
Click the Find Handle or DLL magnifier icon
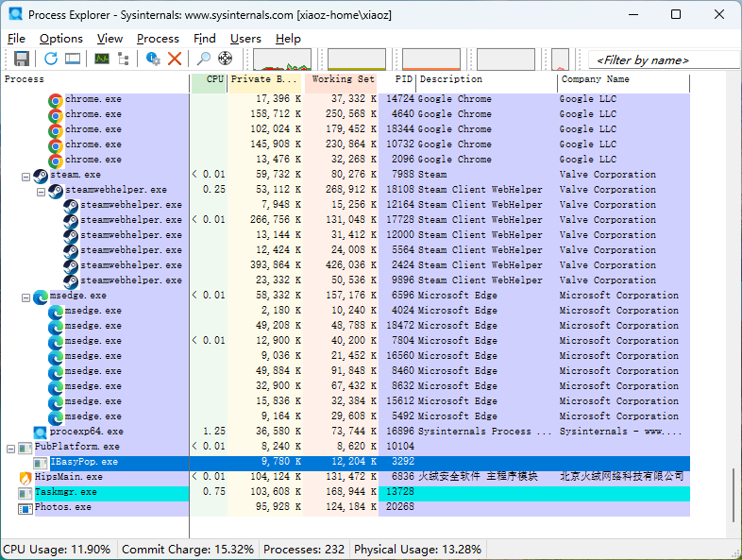[x=203, y=59]
